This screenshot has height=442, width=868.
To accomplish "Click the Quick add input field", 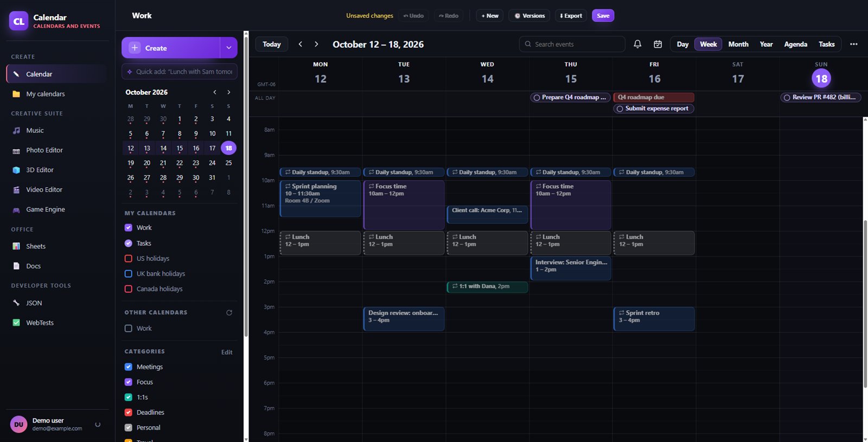I will 180,72.
